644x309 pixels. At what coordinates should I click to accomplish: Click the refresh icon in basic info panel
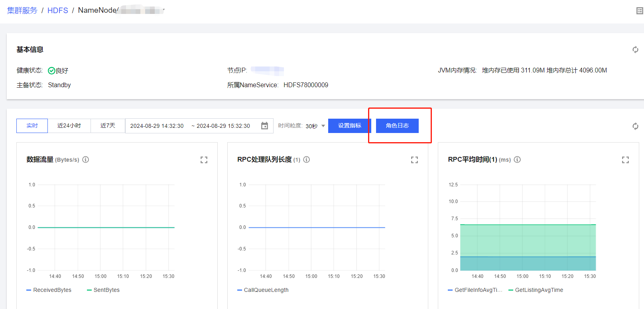(635, 50)
